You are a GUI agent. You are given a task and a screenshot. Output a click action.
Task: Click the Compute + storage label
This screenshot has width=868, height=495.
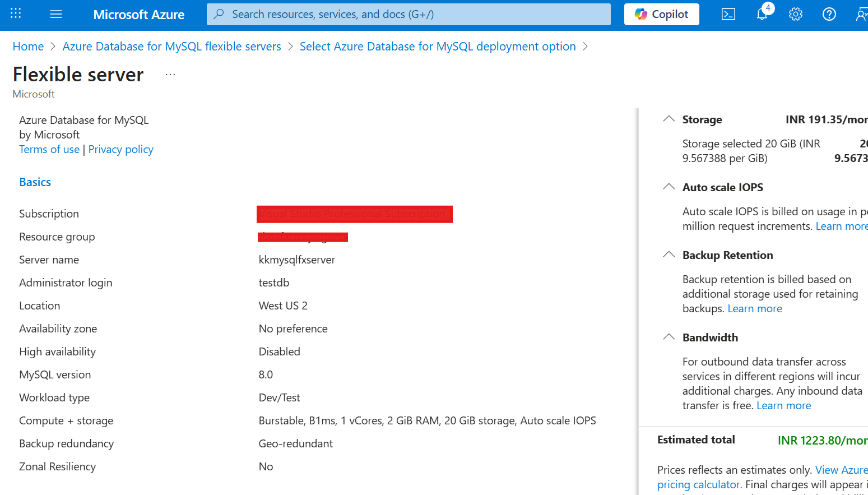66,420
